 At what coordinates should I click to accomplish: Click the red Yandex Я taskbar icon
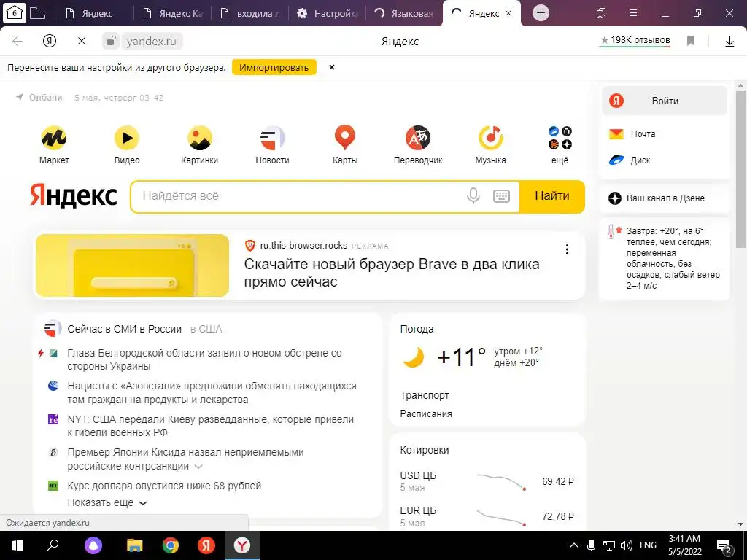tap(206, 545)
